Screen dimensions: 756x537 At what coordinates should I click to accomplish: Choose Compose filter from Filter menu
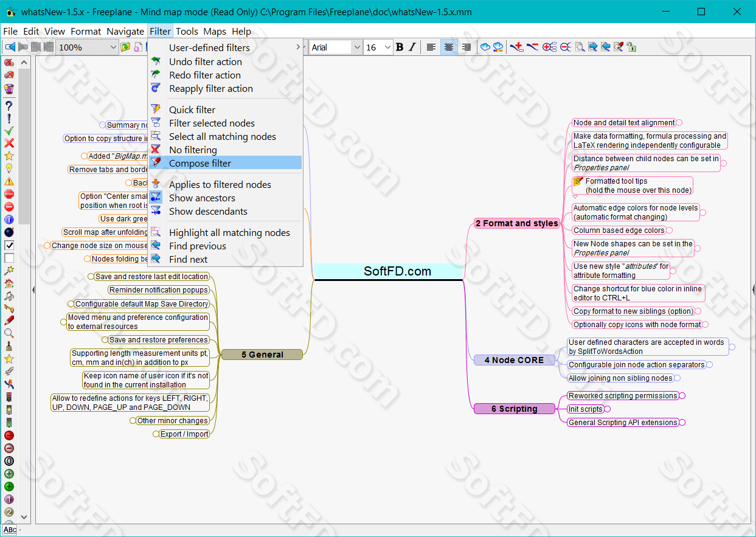(x=225, y=163)
